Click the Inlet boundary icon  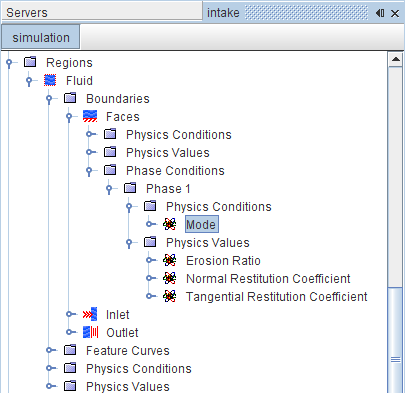tap(90, 314)
